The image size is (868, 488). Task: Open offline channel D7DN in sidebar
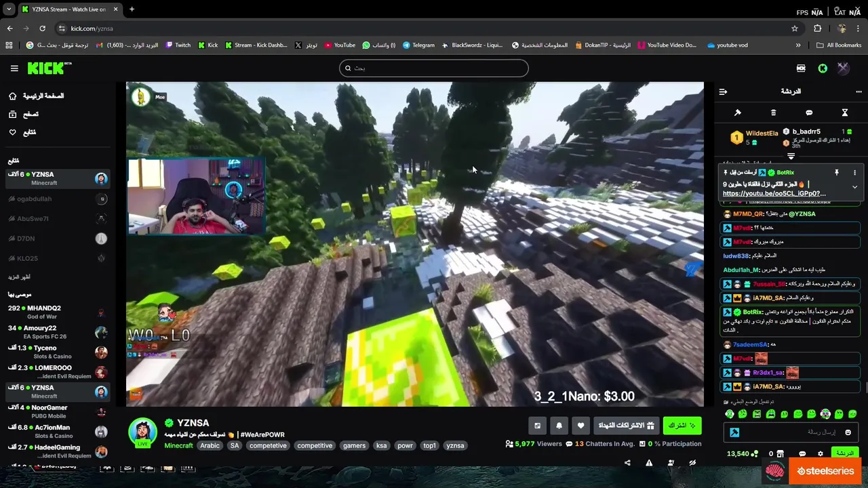[x=58, y=239]
